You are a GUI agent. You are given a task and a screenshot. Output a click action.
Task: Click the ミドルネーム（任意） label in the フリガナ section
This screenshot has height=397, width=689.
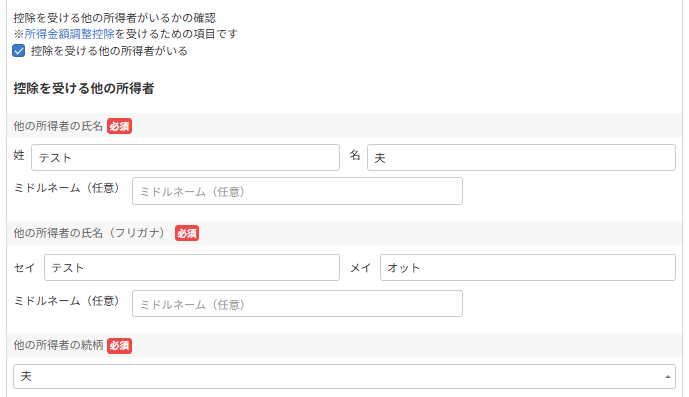pyautogui.click(x=66, y=301)
